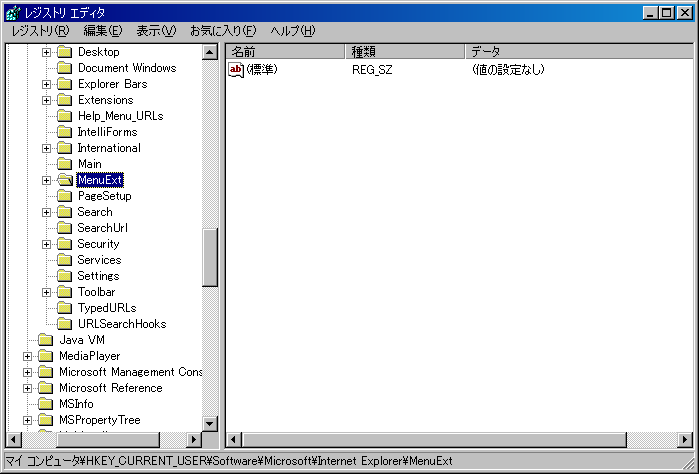Image resolution: width=699 pixels, height=474 pixels.
Task: Click the (値の設定なし) data cell
Action: point(508,70)
